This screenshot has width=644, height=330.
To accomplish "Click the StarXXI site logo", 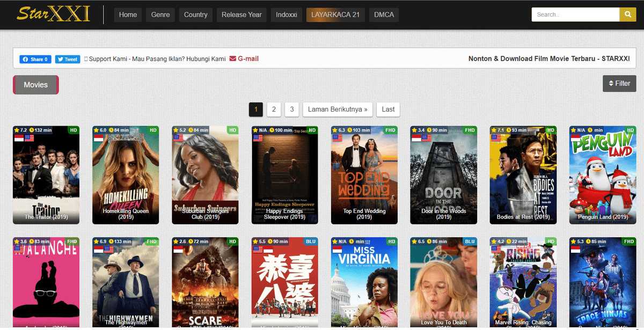I will click(x=53, y=14).
